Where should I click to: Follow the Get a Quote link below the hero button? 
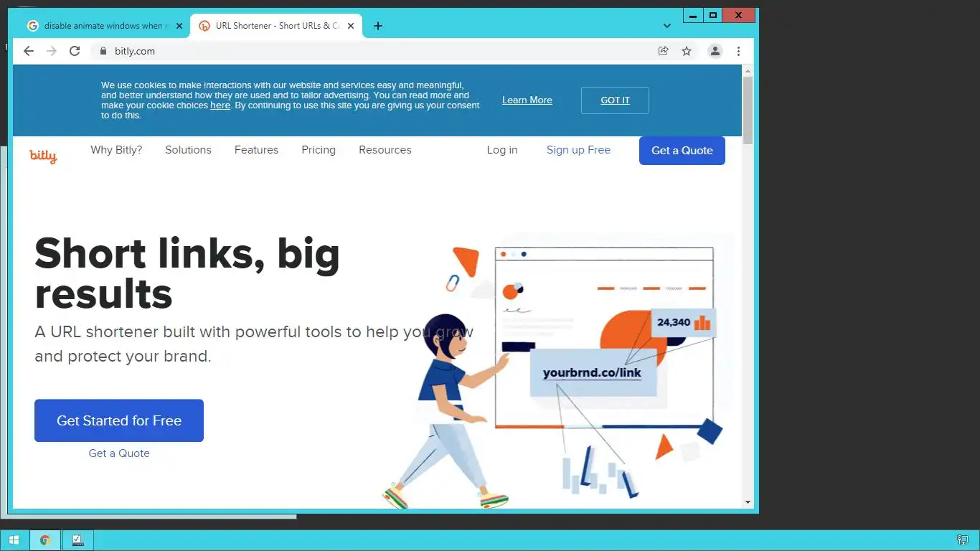[119, 453]
